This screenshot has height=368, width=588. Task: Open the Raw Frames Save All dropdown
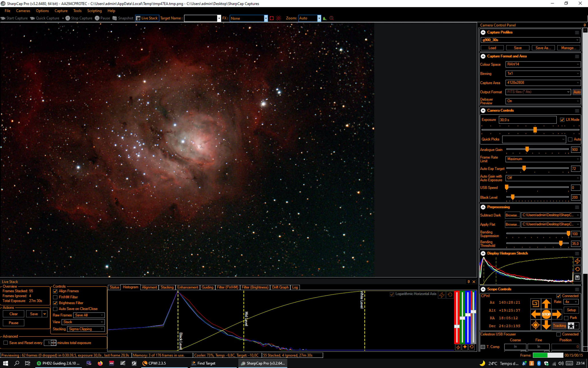click(89, 315)
